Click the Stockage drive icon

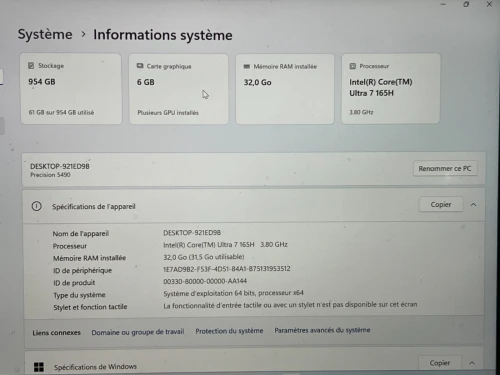point(31,65)
